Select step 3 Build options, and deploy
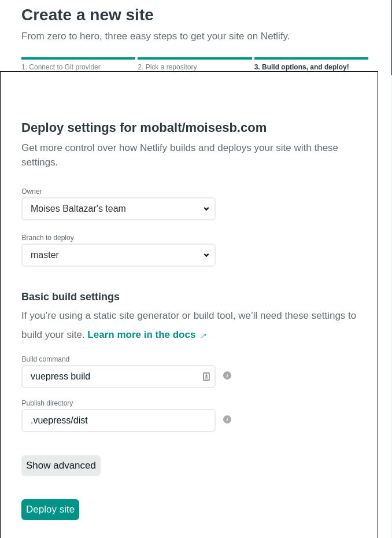Viewport: 392px width, 538px height. [301, 67]
